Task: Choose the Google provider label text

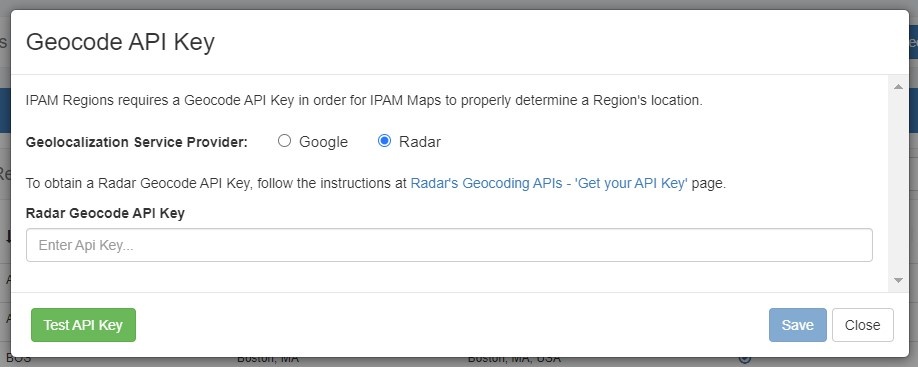Action: (323, 142)
